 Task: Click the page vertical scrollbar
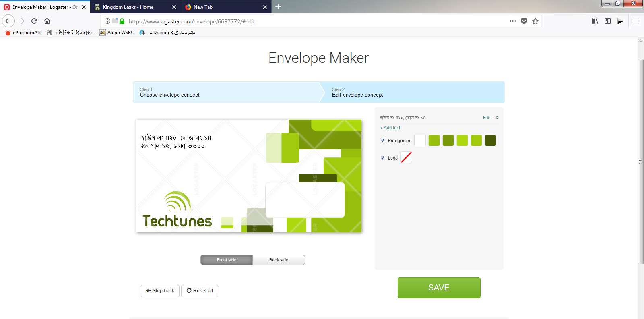click(x=640, y=162)
